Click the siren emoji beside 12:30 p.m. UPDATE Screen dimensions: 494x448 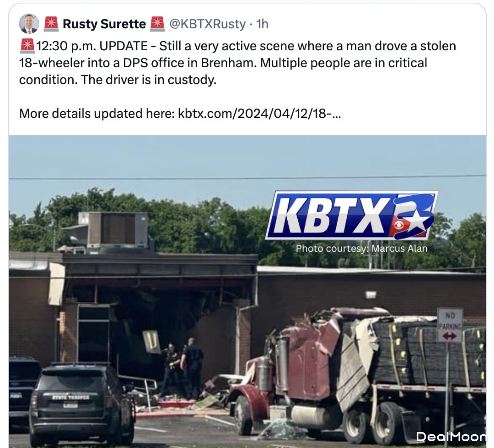point(27,46)
